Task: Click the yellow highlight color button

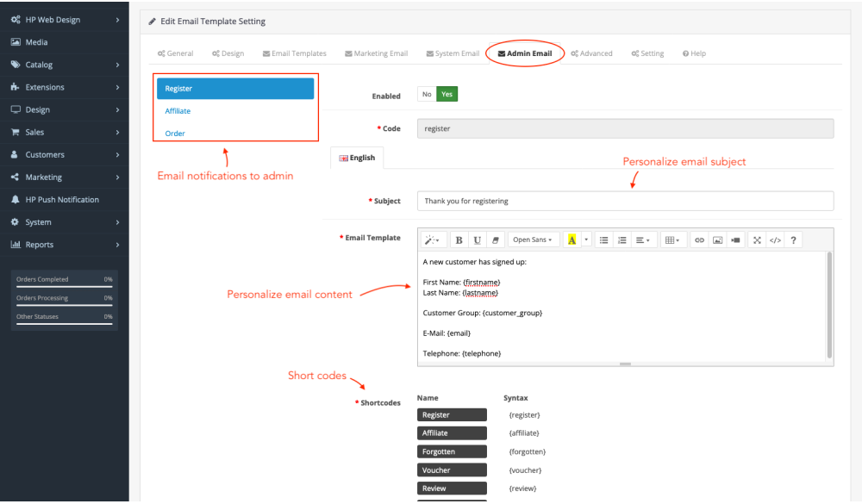Action: click(x=572, y=240)
